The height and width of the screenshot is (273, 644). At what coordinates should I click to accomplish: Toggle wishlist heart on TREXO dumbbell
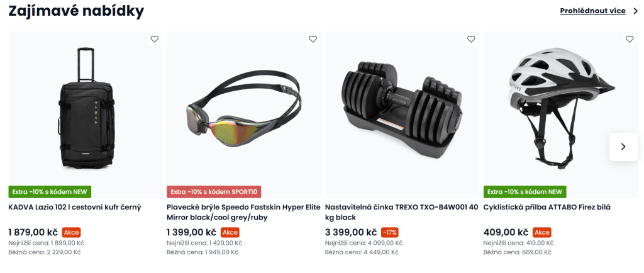pyautogui.click(x=471, y=40)
